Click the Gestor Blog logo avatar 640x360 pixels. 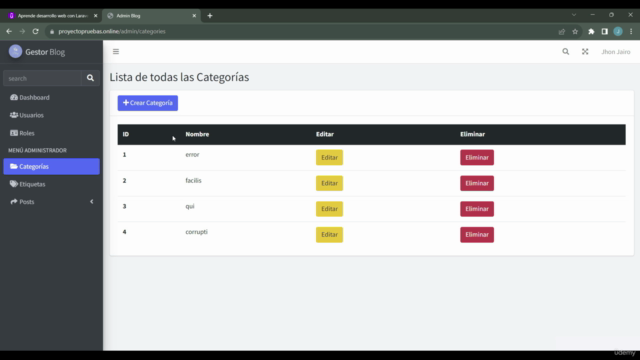(16, 51)
